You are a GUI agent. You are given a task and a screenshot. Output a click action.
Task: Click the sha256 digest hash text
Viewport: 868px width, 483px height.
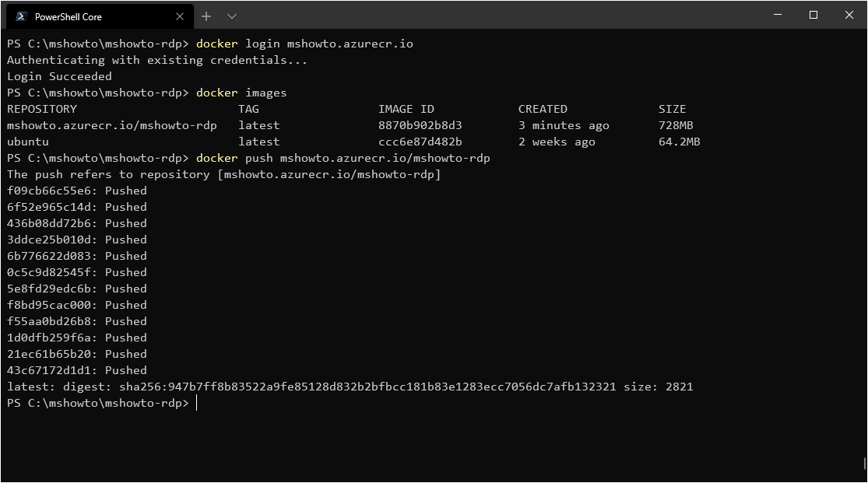pyautogui.click(x=367, y=387)
